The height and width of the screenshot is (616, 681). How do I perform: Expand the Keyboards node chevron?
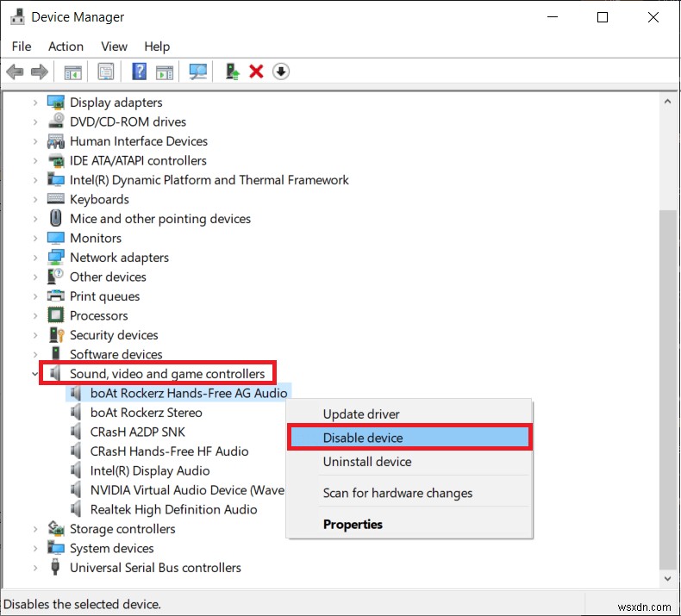pos(35,199)
